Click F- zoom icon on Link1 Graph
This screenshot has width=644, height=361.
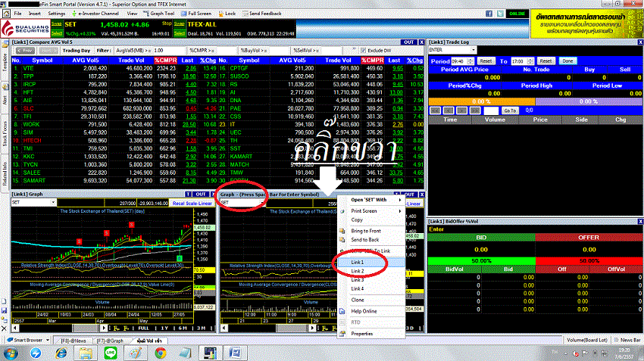coord(126,328)
